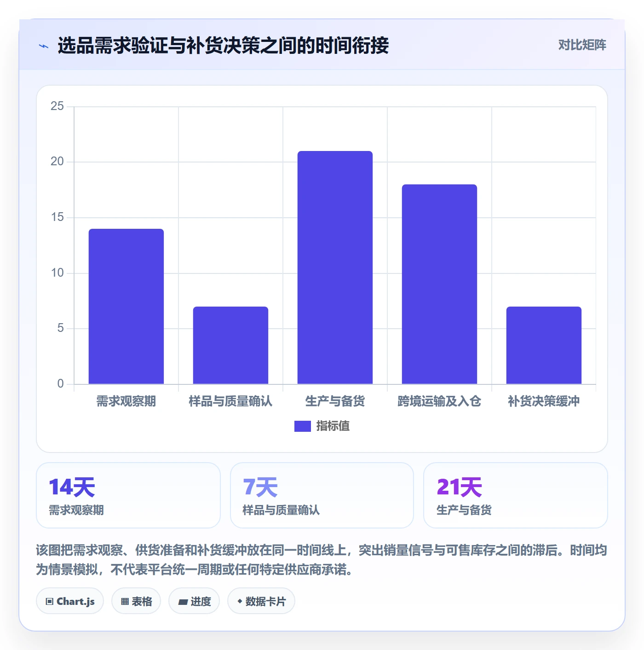This screenshot has height=650, width=644.
Task: Open the 7天 样品与质量确认 data card
Action: 322,495
